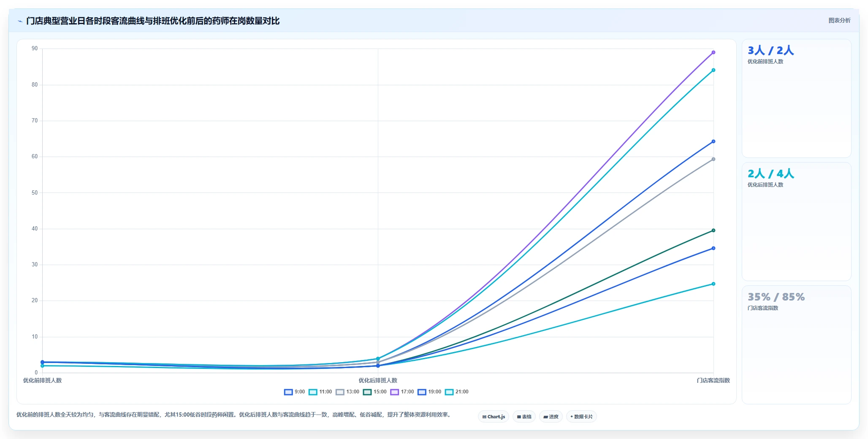Viewport: 868px width, 439px height.
Task: Click the blue data point near value 64
Action: [x=713, y=141]
